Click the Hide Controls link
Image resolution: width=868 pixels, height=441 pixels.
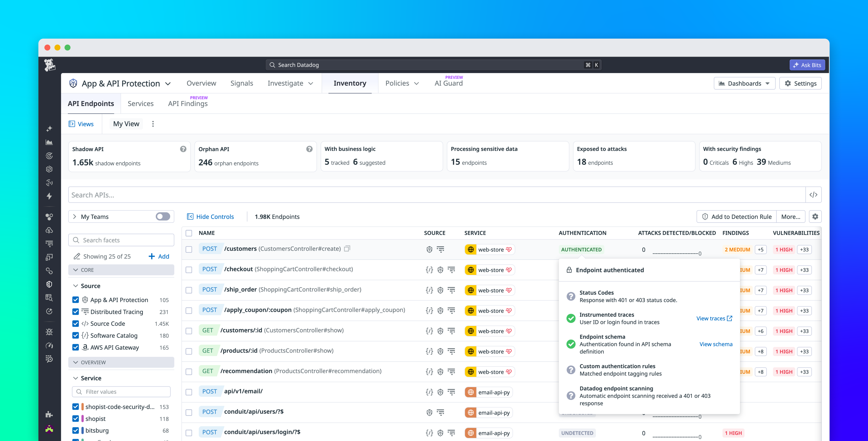[x=210, y=216]
